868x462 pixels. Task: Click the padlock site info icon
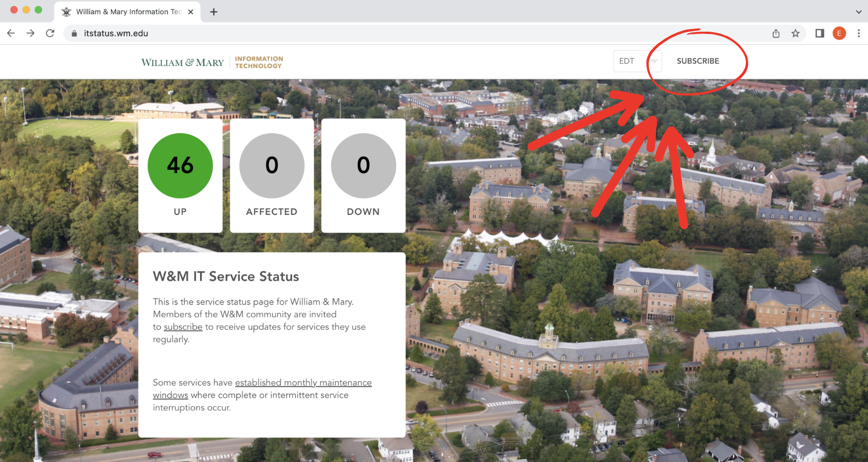[x=74, y=34]
